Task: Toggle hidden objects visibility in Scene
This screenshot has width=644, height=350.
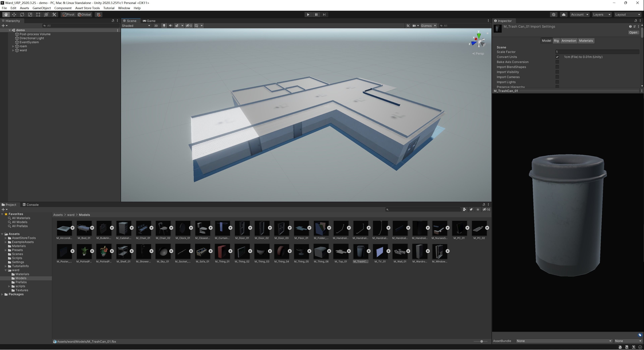Action: 189,25
